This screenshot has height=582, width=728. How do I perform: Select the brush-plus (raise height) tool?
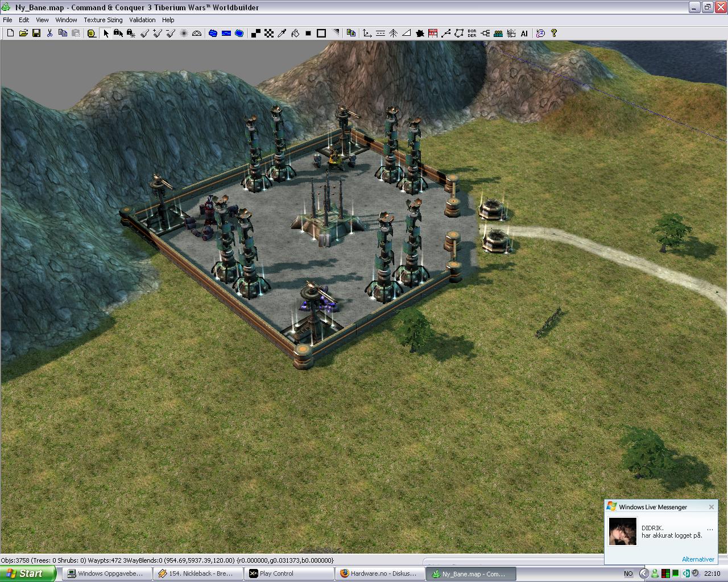tap(158, 34)
